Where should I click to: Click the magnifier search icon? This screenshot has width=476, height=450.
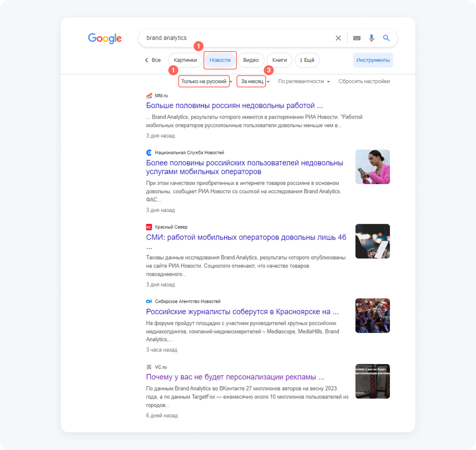[x=386, y=38]
